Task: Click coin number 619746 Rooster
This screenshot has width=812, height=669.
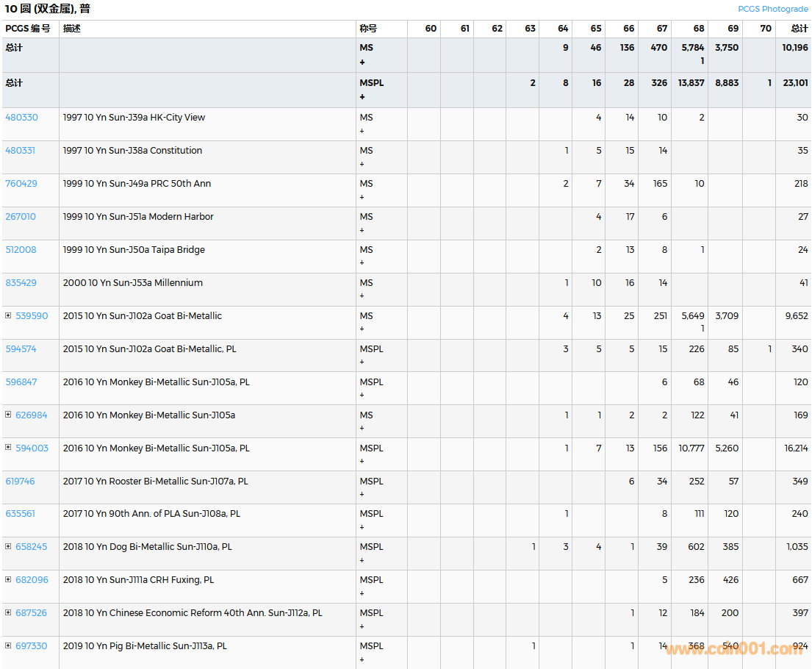Action: point(21,482)
